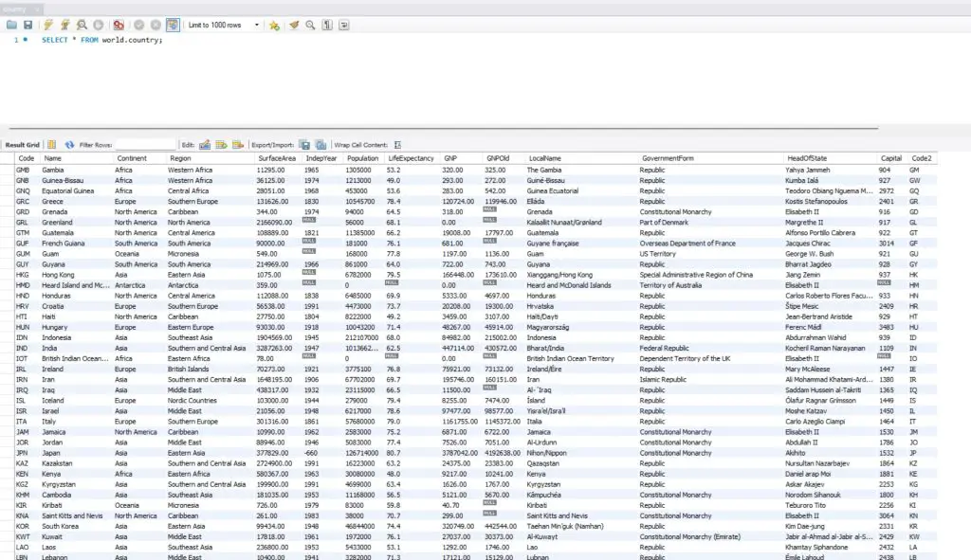Select the '2166090.00' surface area cell
Screen dimensions: 971x560
[x=274, y=222]
